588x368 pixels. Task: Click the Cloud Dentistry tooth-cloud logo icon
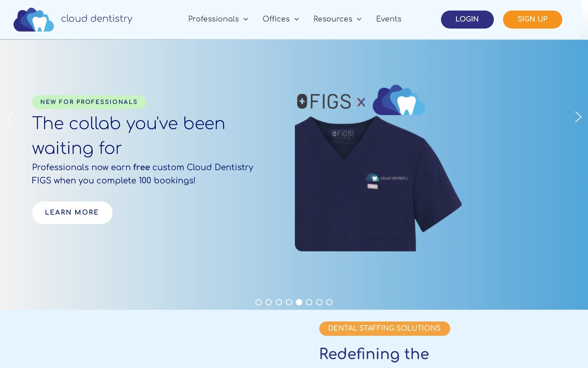coord(34,19)
